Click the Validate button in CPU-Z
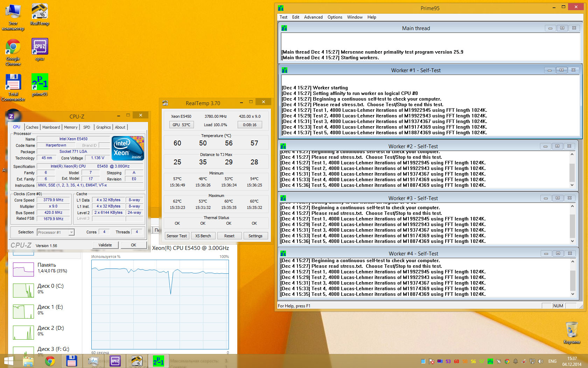 [105, 245]
